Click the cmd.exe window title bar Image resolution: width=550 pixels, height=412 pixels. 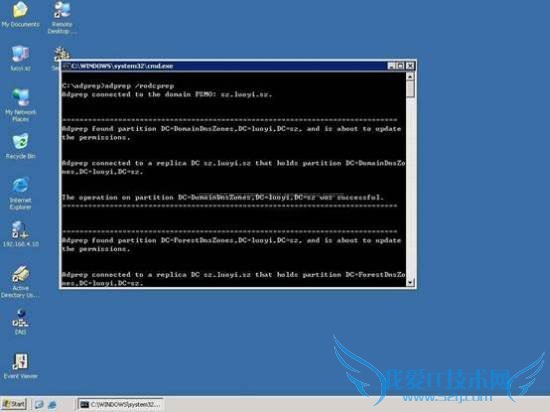click(x=224, y=66)
